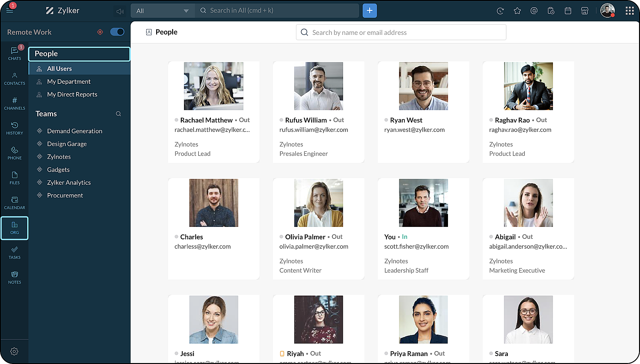Click the blue plus button
Viewport: 640px width, 364px height.
tap(370, 11)
